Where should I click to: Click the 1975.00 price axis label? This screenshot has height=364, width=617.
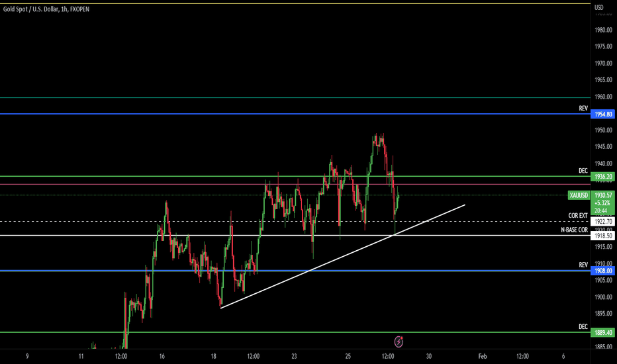click(x=603, y=46)
